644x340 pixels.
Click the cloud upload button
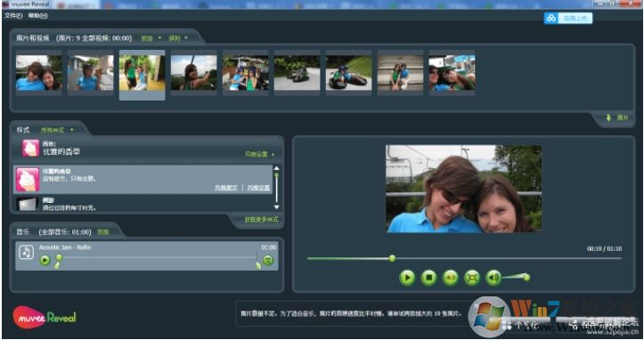click(568, 18)
